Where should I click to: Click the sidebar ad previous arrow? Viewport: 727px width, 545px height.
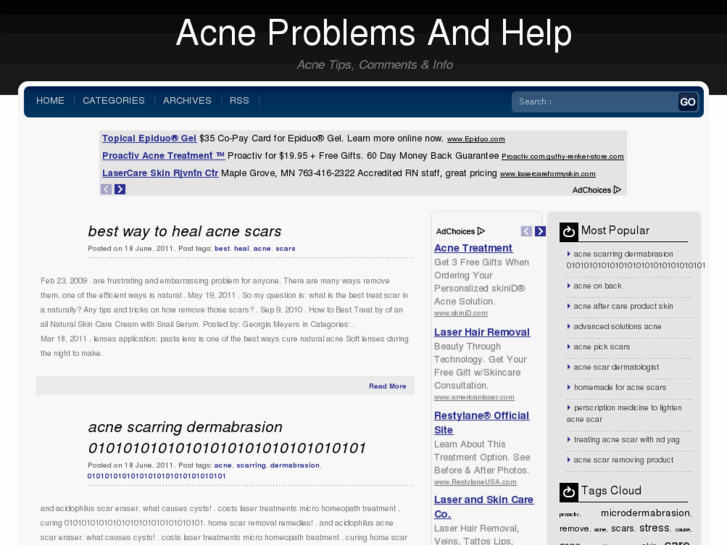coord(526,231)
